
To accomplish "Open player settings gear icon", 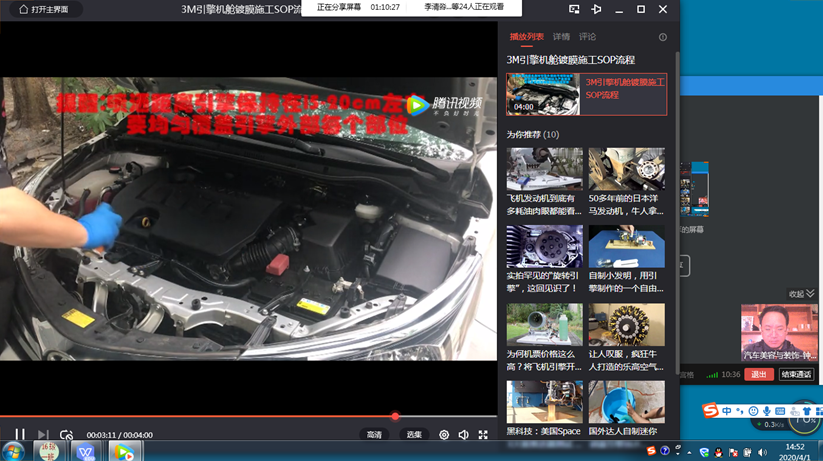I will 444,435.
